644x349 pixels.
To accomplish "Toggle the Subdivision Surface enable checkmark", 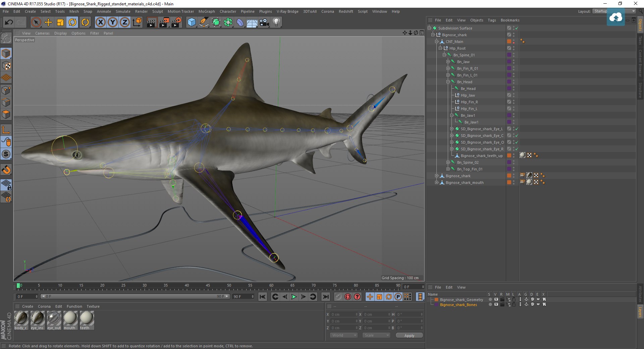I will pyautogui.click(x=517, y=28).
